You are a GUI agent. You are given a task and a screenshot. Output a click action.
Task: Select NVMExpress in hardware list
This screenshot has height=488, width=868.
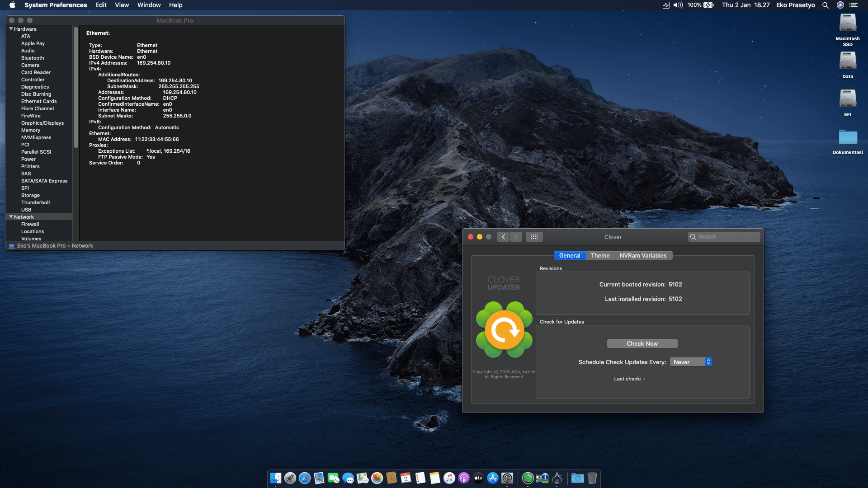pos(36,137)
